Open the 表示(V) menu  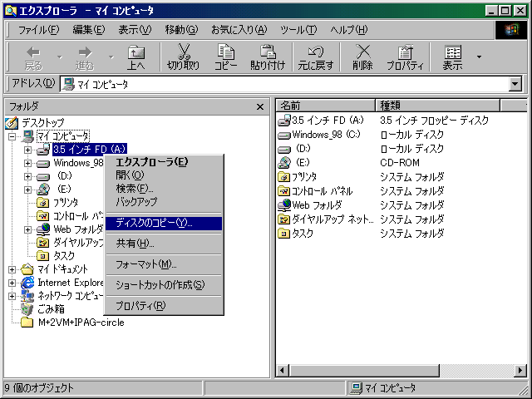click(x=135, y=30)
